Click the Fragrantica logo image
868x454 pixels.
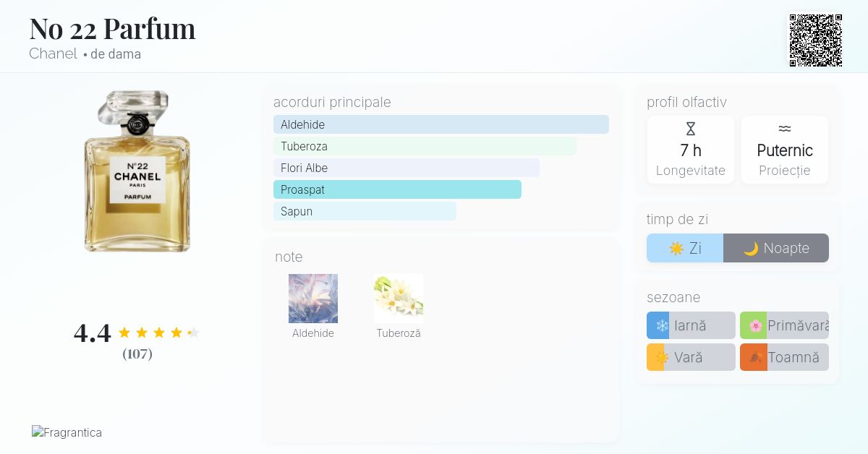point(67,432)
